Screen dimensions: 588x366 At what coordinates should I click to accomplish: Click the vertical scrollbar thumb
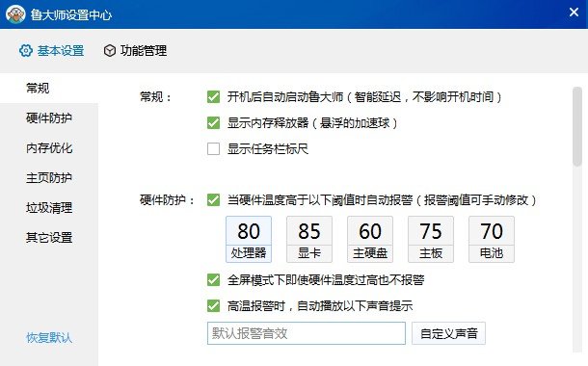577,126
